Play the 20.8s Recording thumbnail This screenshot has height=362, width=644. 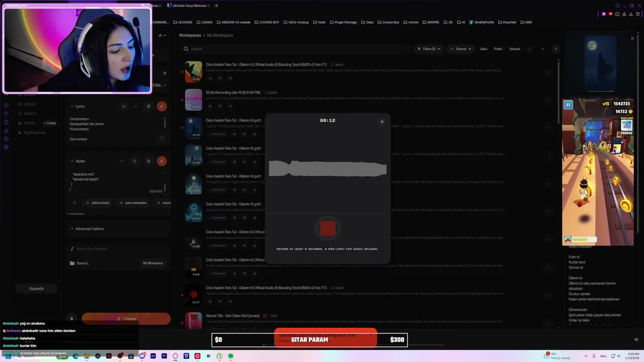[x=194, y=100]
